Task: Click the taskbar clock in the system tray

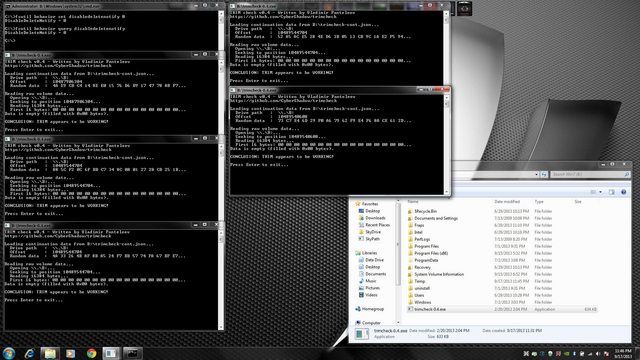Action: pyautogui.click(x=623, y=353)
